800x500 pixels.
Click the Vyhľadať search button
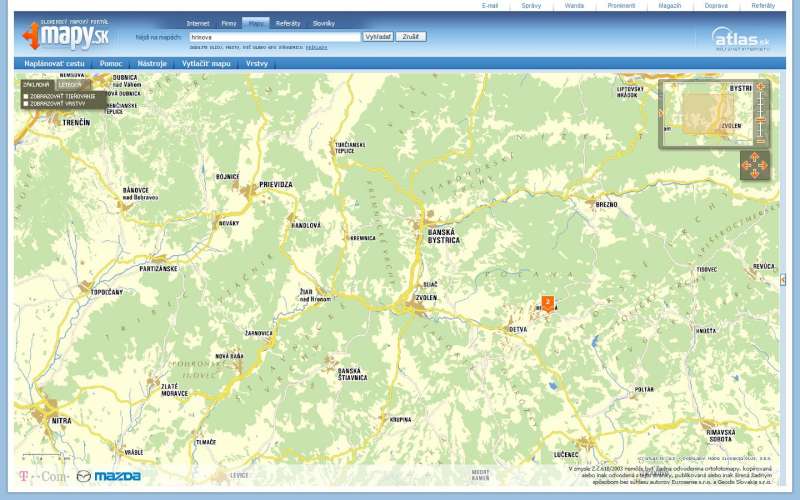pyautogui.click(x=378, y=36)
